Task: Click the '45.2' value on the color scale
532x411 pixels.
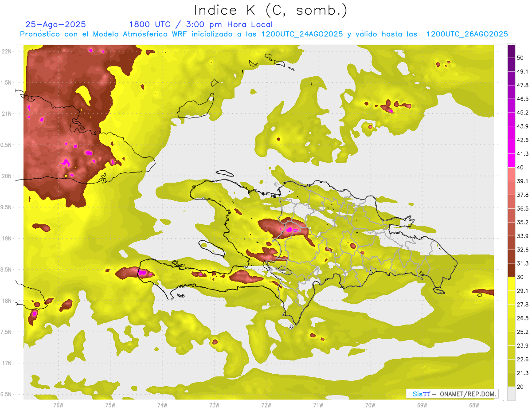Action: (x=522, y=113)
